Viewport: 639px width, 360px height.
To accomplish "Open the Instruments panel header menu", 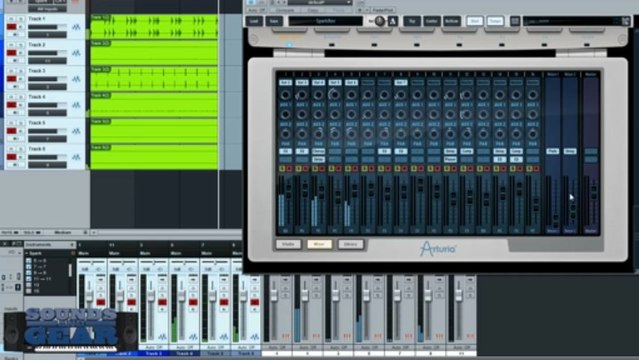I will tap(72, 245).
